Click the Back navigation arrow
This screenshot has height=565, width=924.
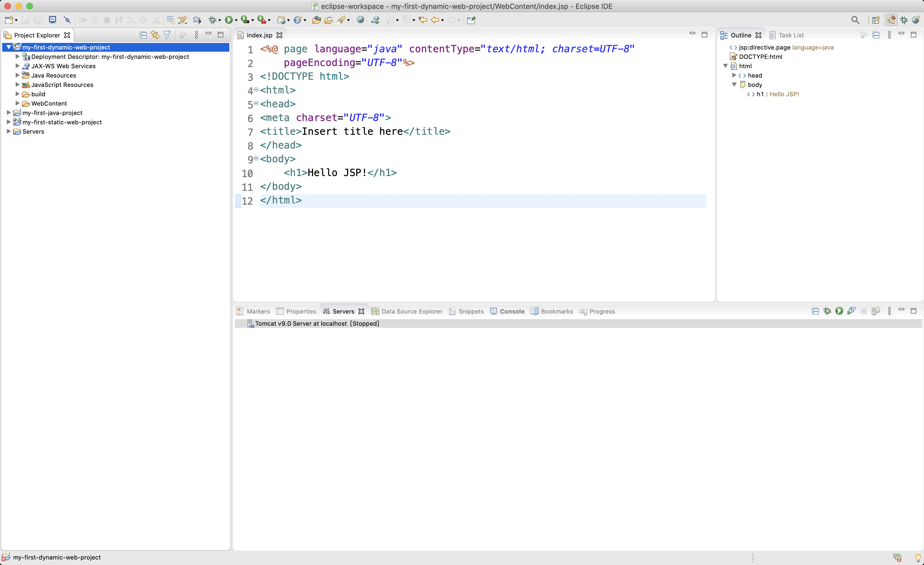click(x=435, y=20)
